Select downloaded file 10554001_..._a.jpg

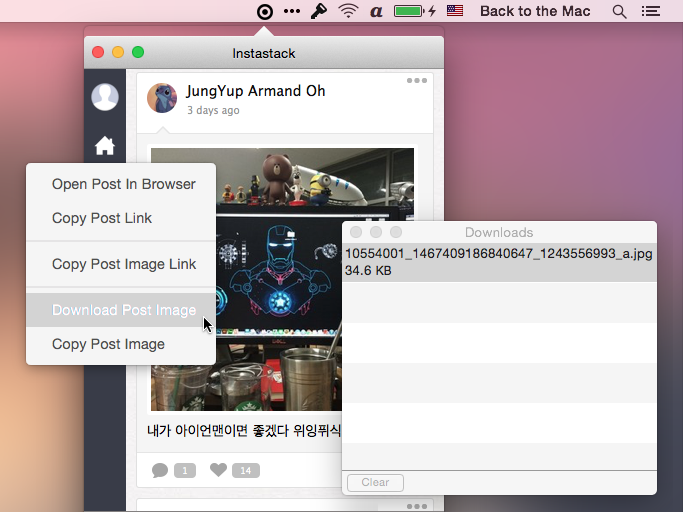(x=499, y=262)
